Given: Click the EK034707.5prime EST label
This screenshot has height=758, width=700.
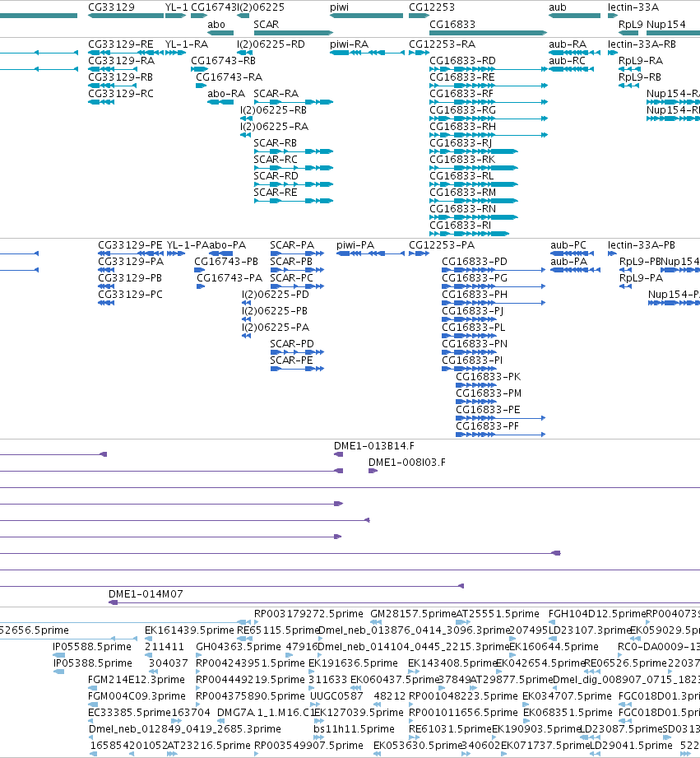Looking at the screenshot, I should (567, 695).
